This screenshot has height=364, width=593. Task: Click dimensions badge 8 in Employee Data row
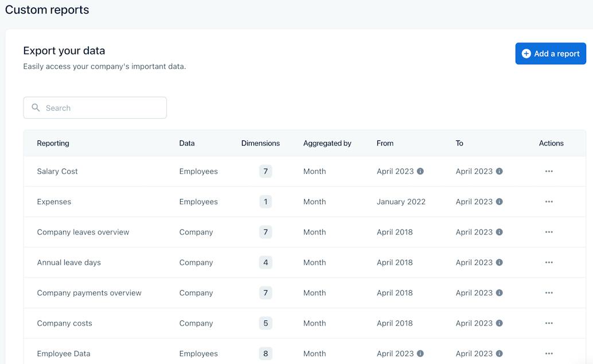coord(266,354)
